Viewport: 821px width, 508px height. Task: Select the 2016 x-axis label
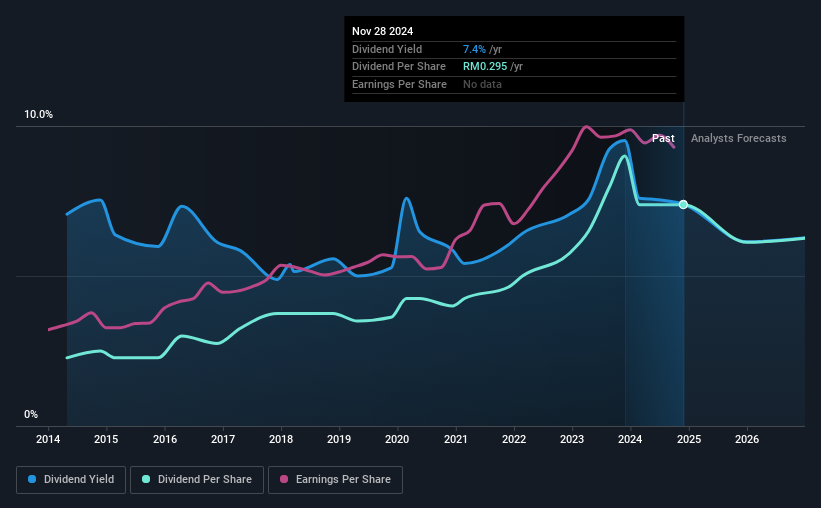click(x=165, y=439)
